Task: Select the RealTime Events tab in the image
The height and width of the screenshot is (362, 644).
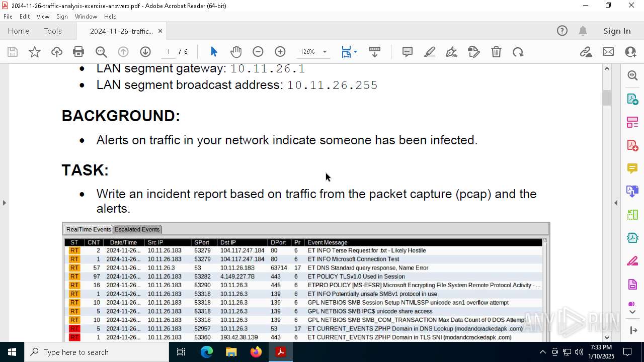Action: pos(89,229)
